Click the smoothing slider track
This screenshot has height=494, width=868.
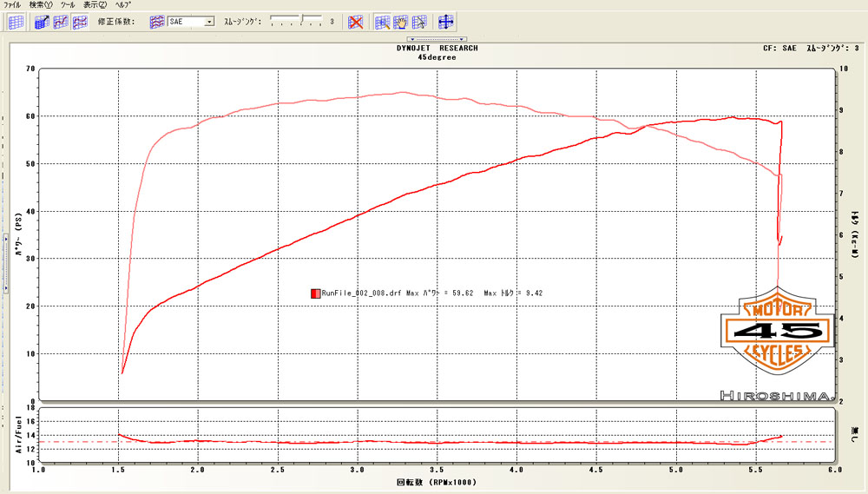(295, 21)
